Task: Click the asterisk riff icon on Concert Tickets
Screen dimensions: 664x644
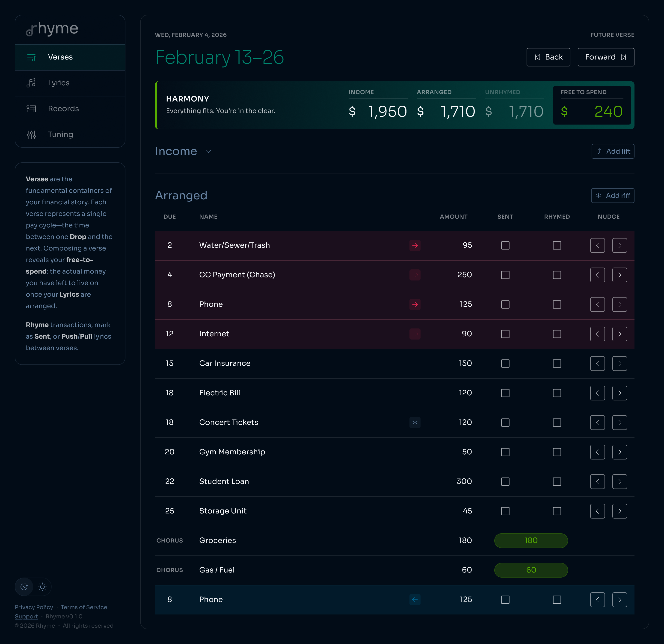Action: tap(415, 422)
